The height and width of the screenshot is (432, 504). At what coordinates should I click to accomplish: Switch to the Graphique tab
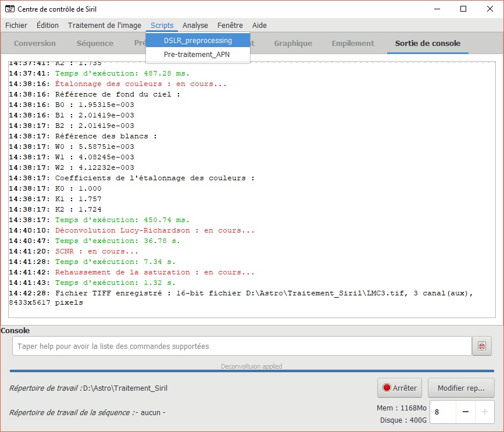pos(293,44)
